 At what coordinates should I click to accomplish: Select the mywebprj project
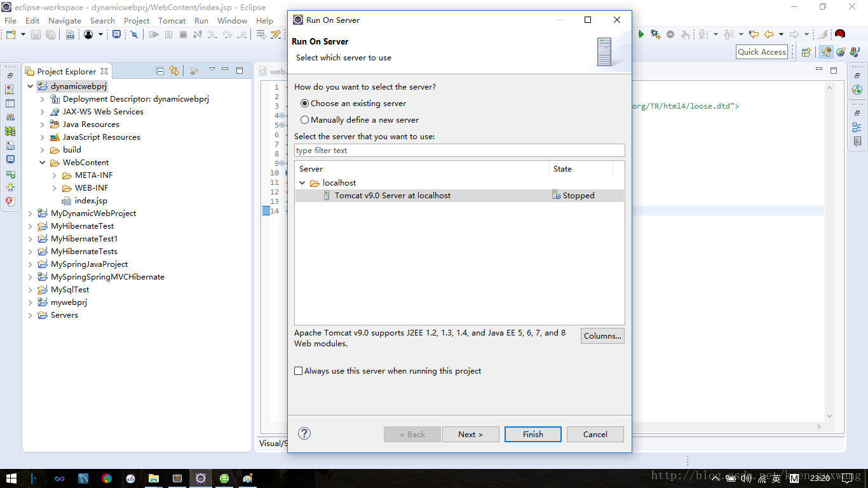69,302
